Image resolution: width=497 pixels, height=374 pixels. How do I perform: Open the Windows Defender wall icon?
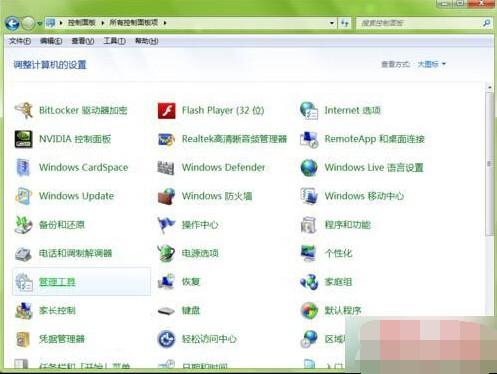(166, 168)
